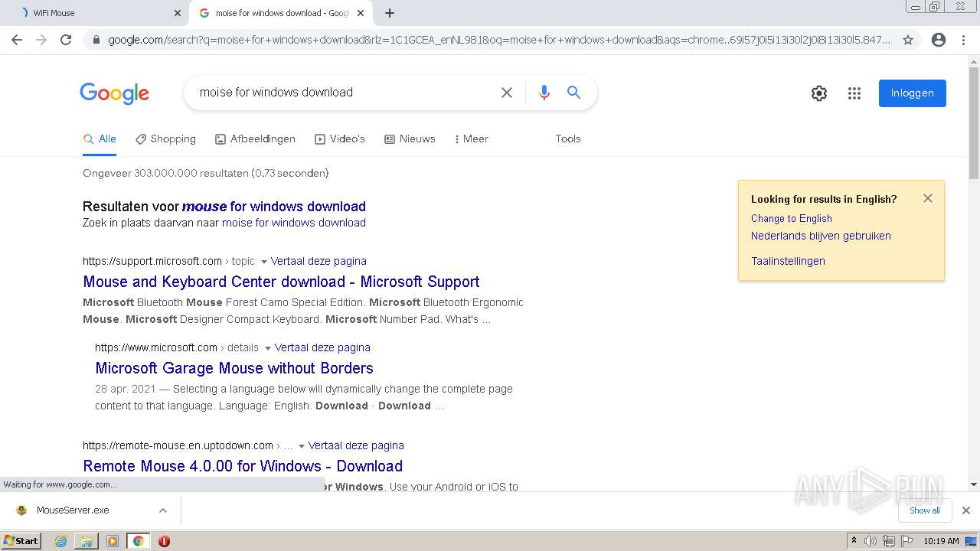Close the WiFi Mouse tab
Viewport: 980px width, 551px height.
[x=178, y=13]
